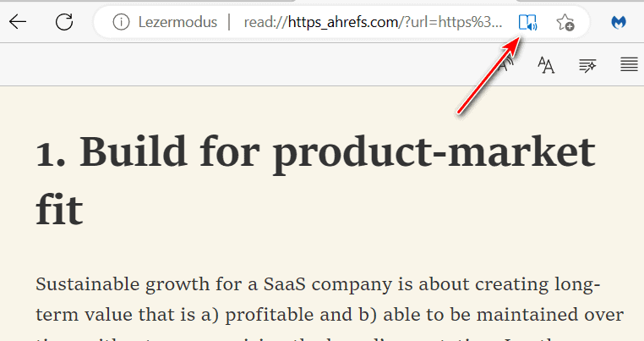Start Read aloud from the reader toolbar
This screenshot has width=644, height=341.
[x=505, y=64]
